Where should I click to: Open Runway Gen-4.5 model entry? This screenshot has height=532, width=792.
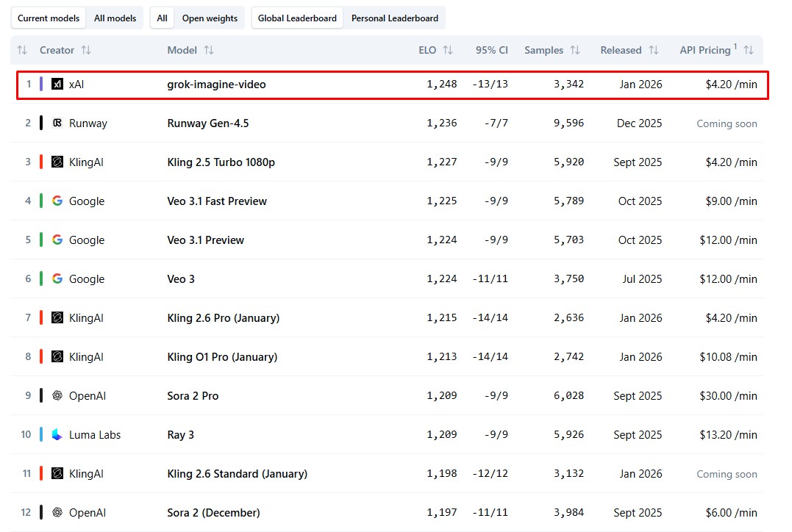point(208,123)
